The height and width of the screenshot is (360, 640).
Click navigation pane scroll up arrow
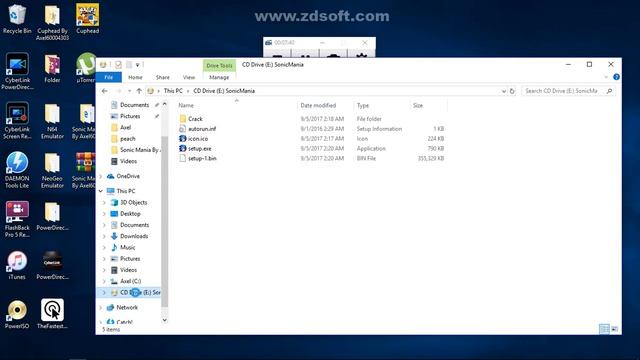tap(164, 104)
